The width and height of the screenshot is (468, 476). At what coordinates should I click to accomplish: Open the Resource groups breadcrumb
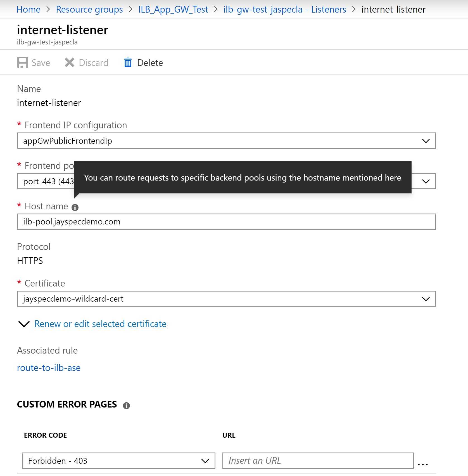[x=89, y=10]
